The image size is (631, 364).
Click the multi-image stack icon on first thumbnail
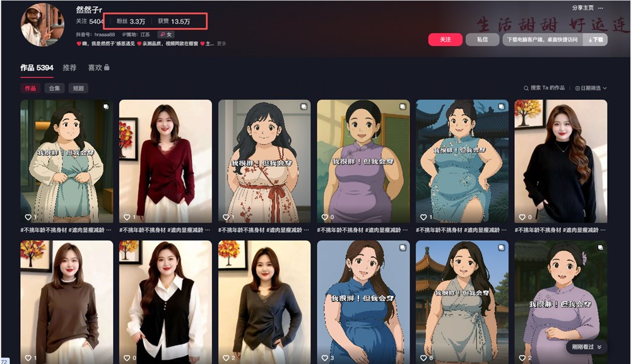(107, 105)
